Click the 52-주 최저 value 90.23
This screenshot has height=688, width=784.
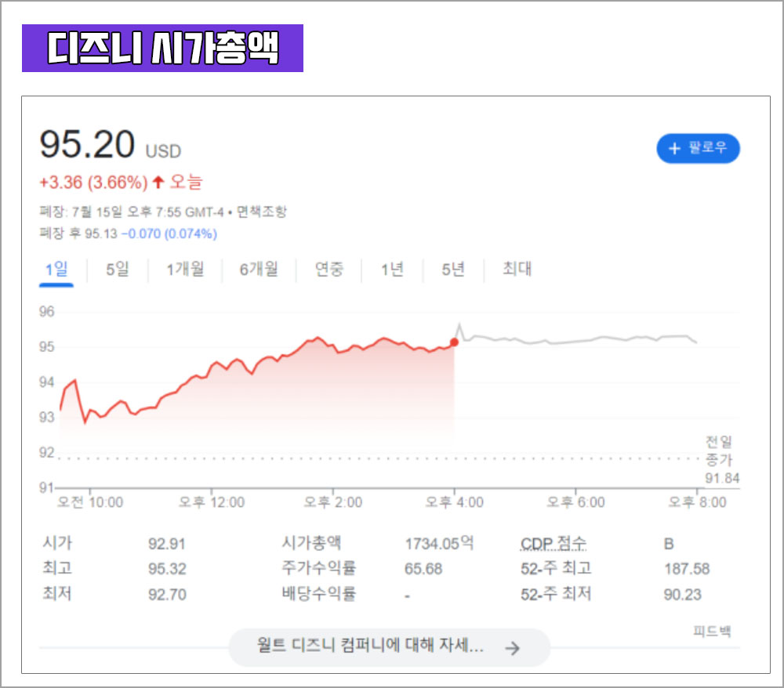(x=683, y=595)
